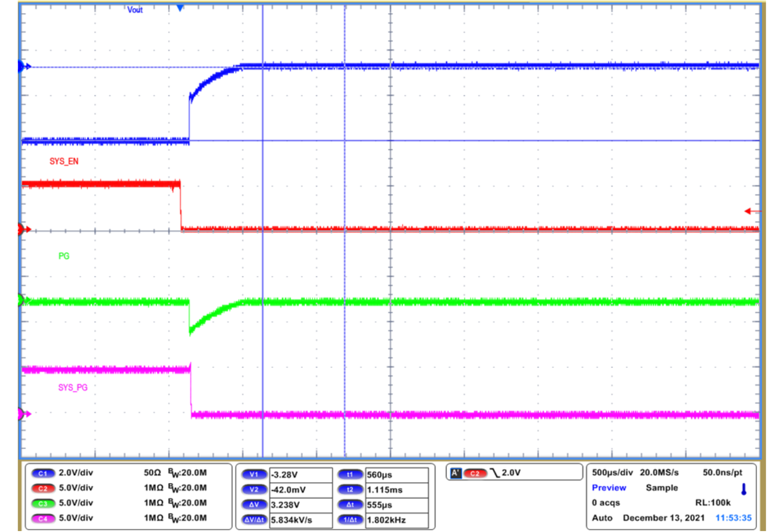Viewport: 784px width, 532px height.
Task: Click the 500µs/div timebase setting
Action: tap(612, 472)
